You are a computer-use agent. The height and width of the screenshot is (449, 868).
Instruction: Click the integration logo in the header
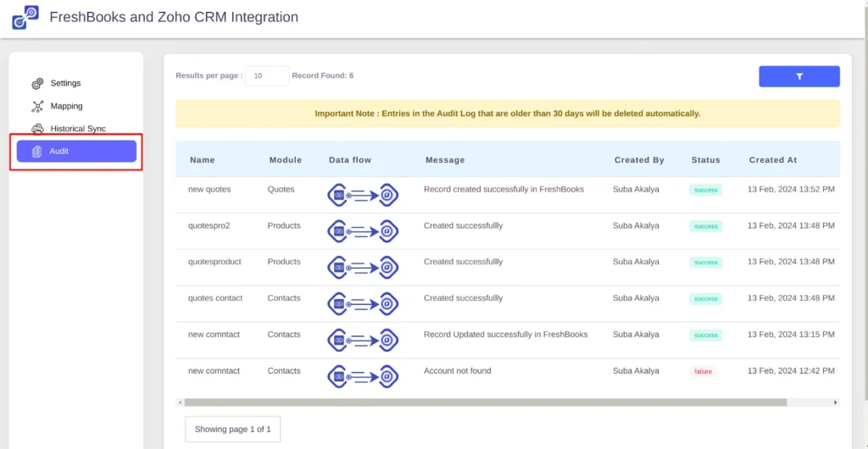(x=25, y=17)
